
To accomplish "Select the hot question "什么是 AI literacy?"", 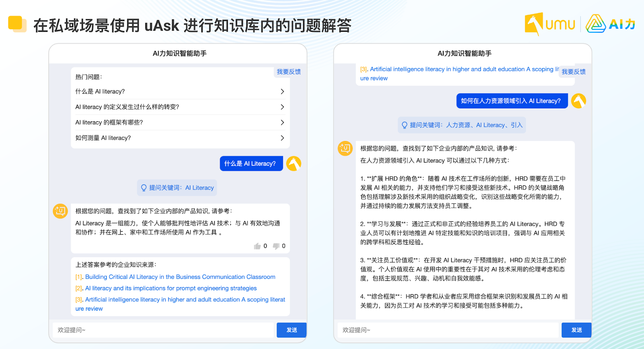I will point(180,91).
